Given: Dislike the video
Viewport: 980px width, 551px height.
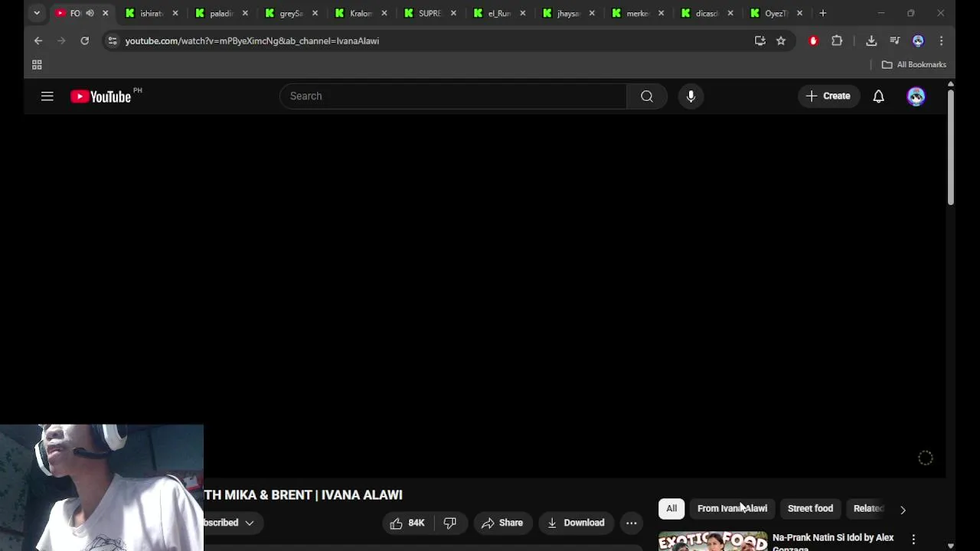Looking at the screenshot, I should pos(450,523).
